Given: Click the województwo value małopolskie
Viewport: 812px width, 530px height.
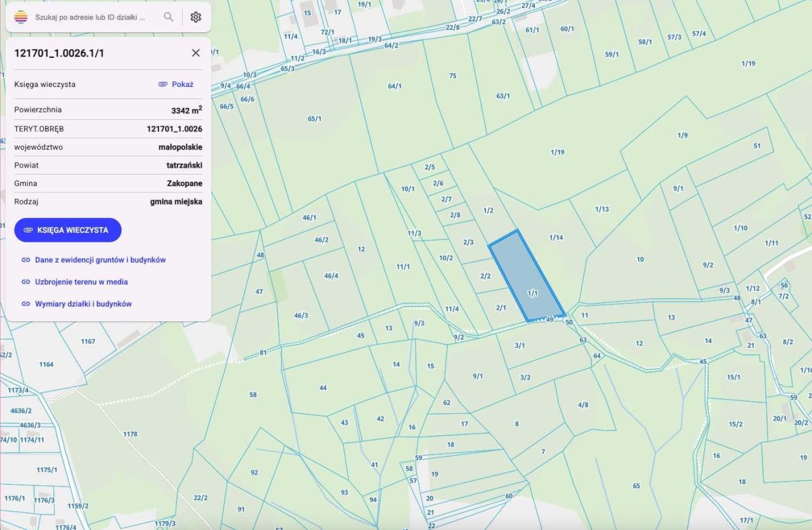Looking at the screenshot, I should [x=180, y=147].
